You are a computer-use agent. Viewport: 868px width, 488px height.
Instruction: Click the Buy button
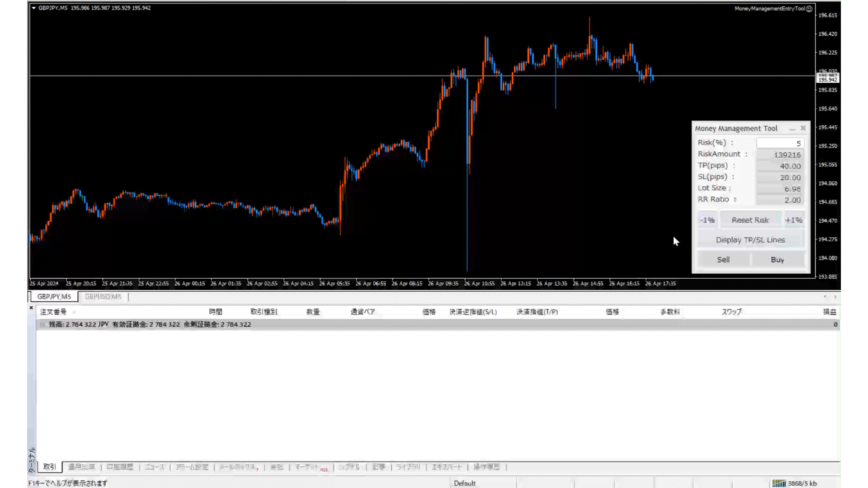[x=777, y=260]
